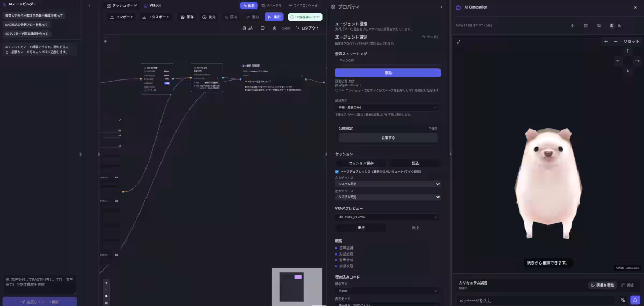Open the 会話表示 字幕 dropdown
The width and height of the screenshot is (644, 306).
tap(387, 107)
